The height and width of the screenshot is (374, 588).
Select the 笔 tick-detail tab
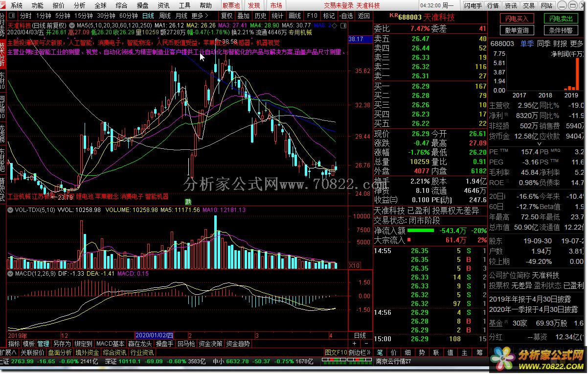380,352
